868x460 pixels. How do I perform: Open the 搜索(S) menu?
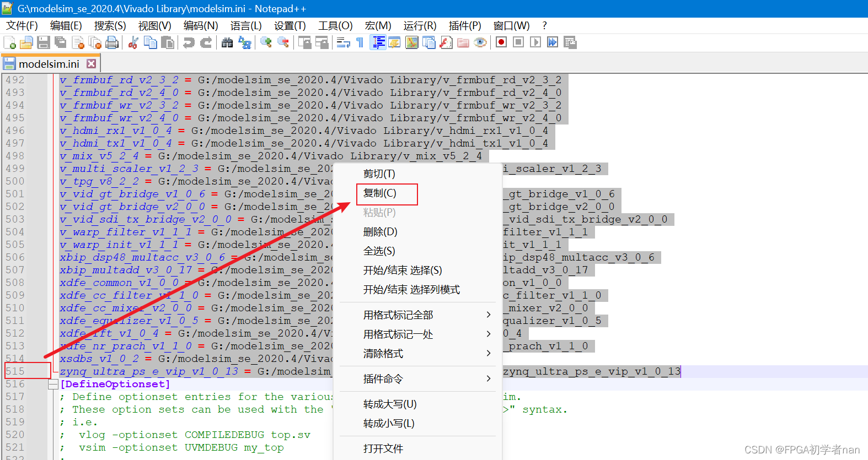110,26
